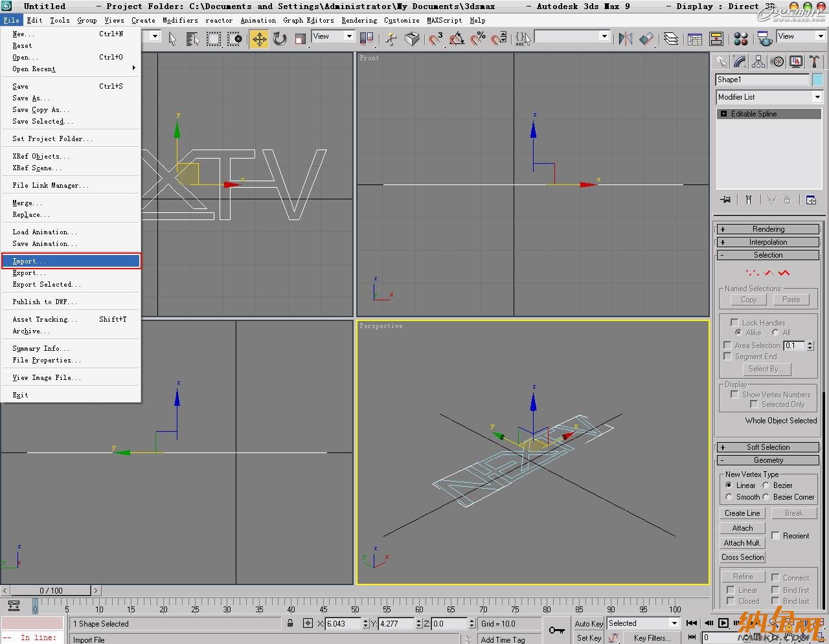Viewport: 829px width, 644px height.
Task: Activate the Select and Scale tool
Action: [x=301, y=39]
